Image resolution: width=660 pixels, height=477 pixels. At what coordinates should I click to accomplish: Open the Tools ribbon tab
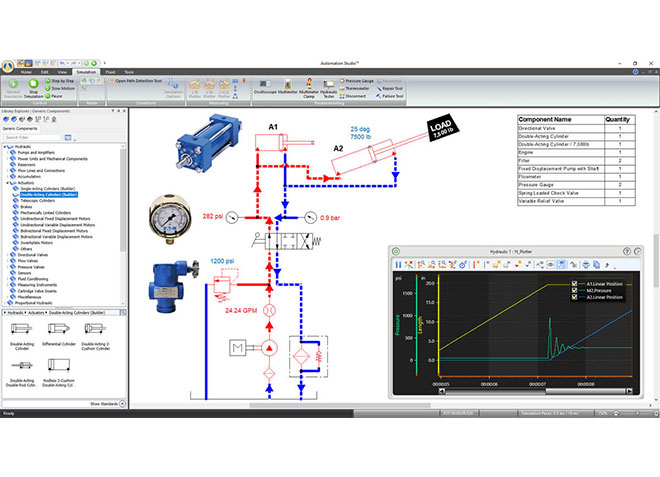[129, 72]
